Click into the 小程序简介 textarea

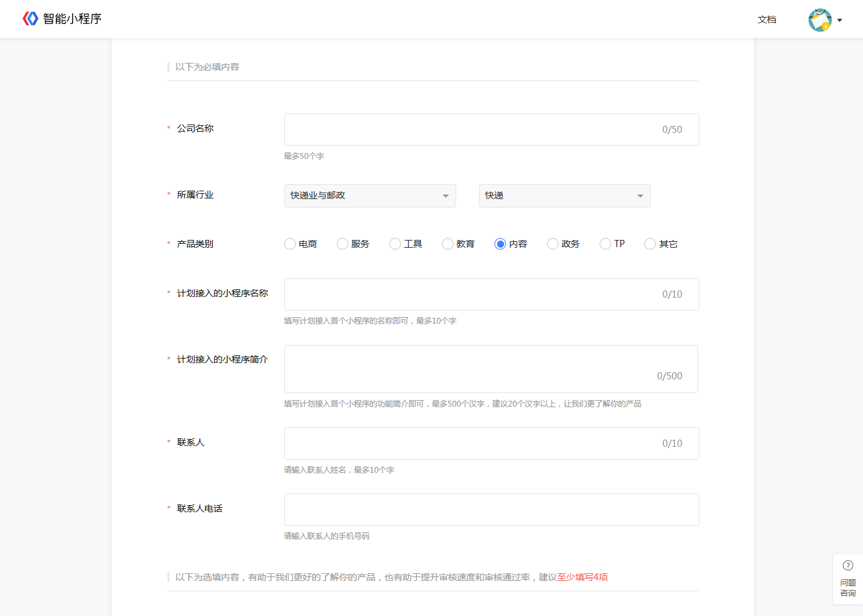pos(491,369)
